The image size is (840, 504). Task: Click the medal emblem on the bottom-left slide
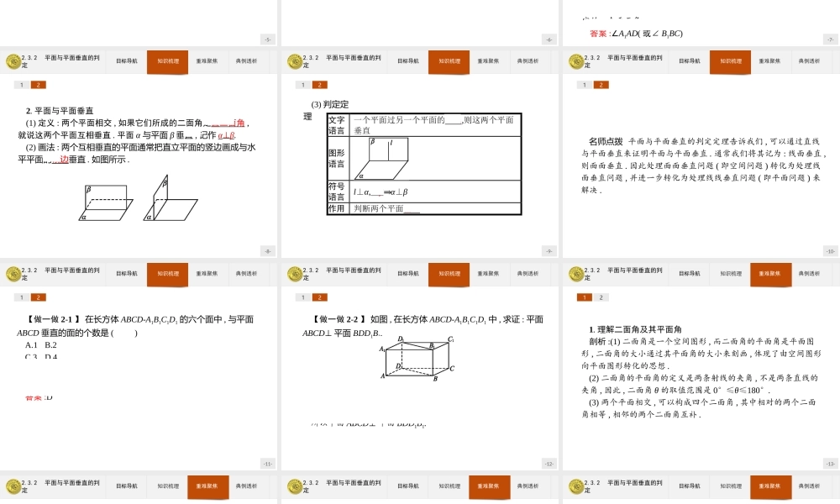14,486
